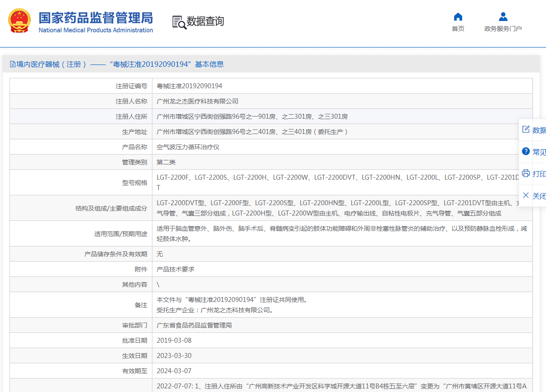
Task: Click 国家药品监督管理局 site title
Action: tap(95, 18)
